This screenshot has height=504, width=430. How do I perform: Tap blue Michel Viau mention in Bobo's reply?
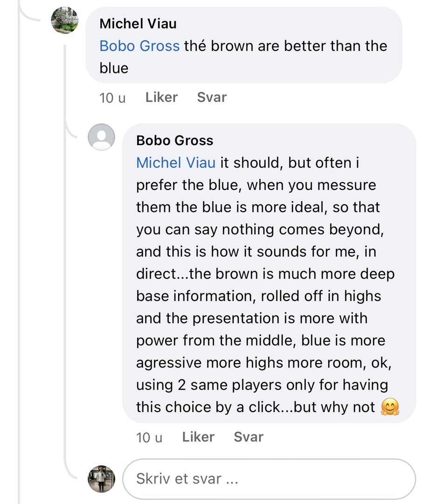click(x=176, y=163)
